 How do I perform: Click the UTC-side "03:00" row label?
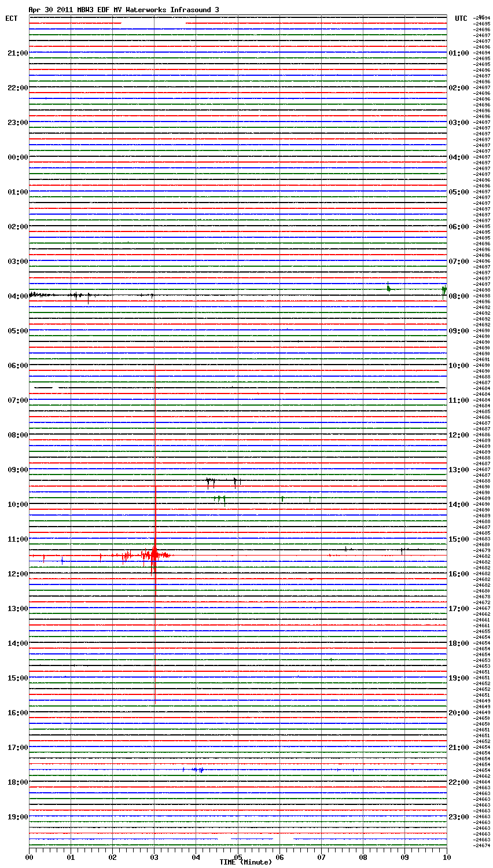coord(459,123)
